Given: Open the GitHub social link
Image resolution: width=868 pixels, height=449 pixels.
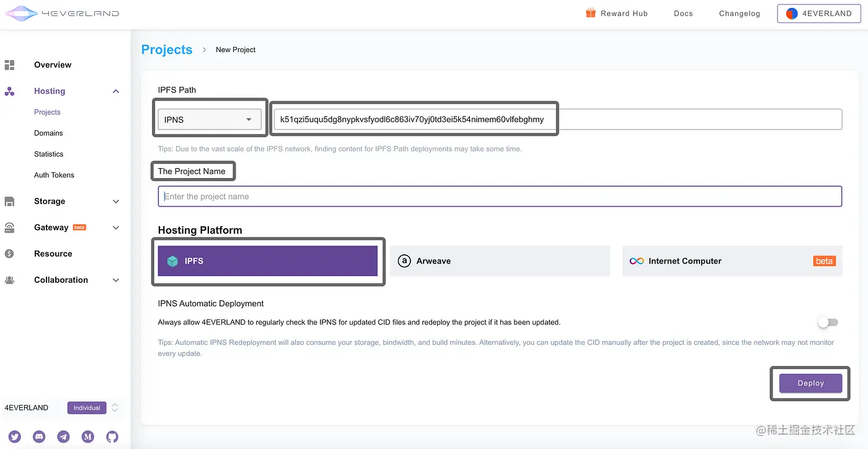Looking at the screenshot, I should point(112,437).
